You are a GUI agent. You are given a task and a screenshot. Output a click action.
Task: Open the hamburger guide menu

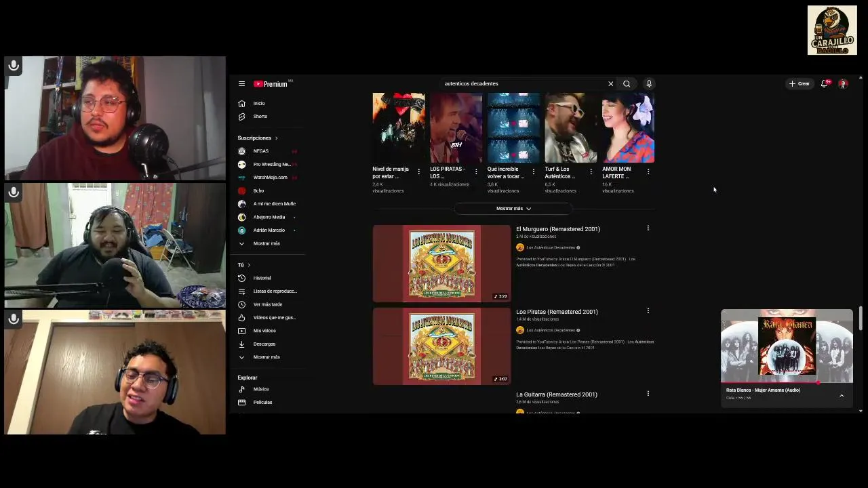coord(241,84)
